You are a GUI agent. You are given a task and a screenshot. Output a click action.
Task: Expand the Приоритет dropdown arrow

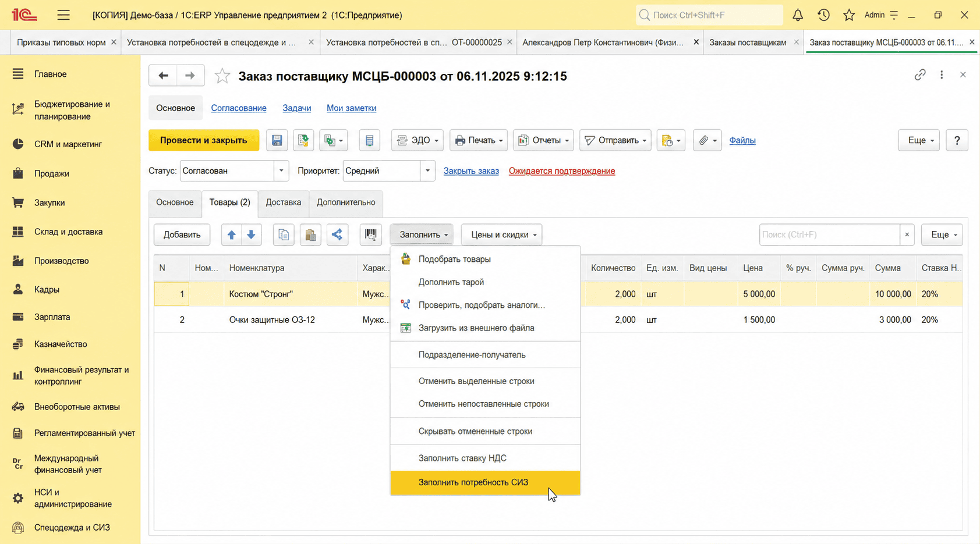click(x=427, y=171)
